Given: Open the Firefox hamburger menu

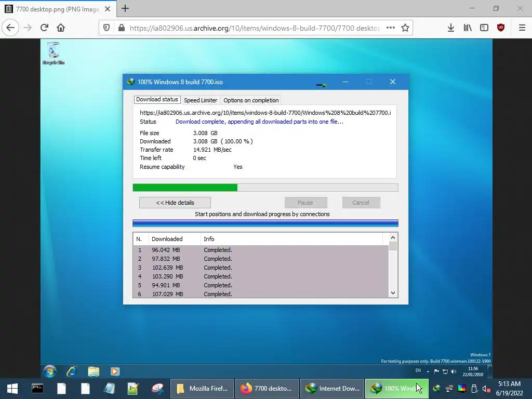Looking at the screenshot, I should click(522, 28).
